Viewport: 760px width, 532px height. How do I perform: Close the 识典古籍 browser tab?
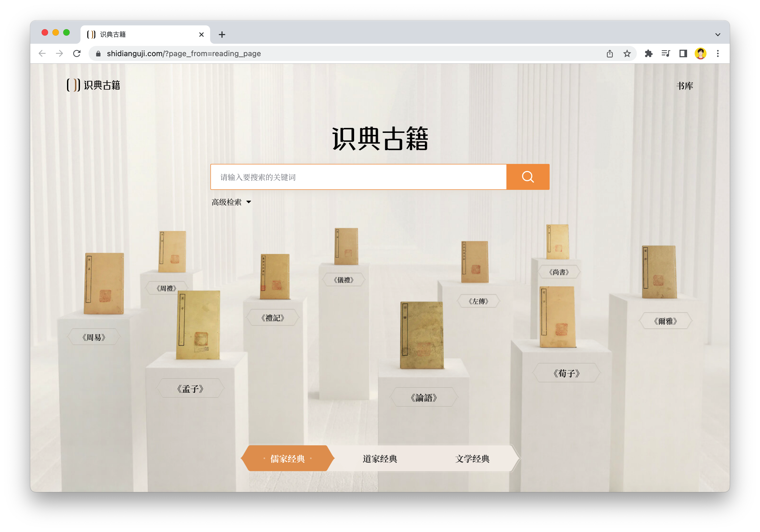tap(201, 34)
